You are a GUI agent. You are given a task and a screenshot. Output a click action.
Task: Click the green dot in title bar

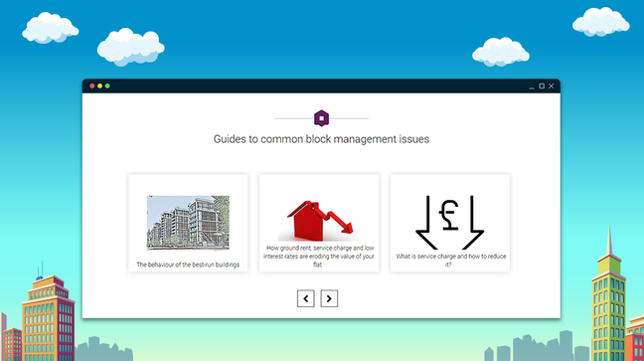pos(107,86)
